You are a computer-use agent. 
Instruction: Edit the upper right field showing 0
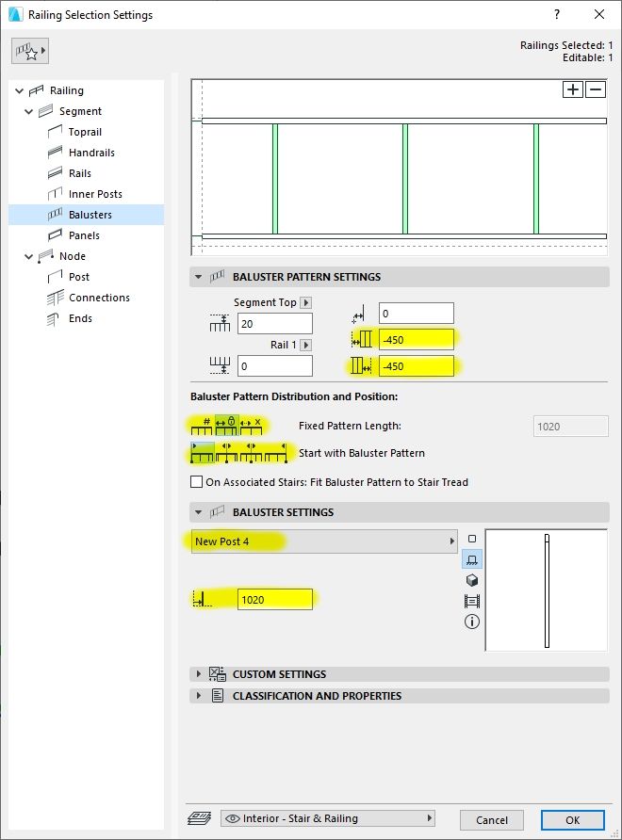pos(417,314)
